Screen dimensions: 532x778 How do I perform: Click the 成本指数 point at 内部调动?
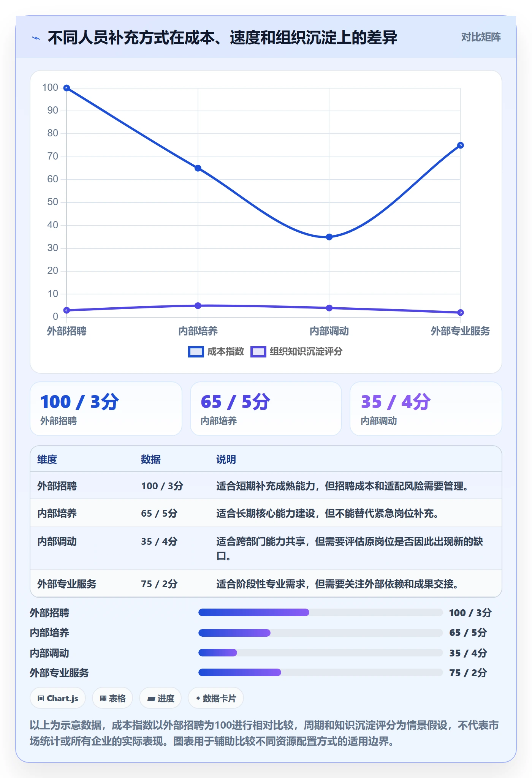[329, 237]
